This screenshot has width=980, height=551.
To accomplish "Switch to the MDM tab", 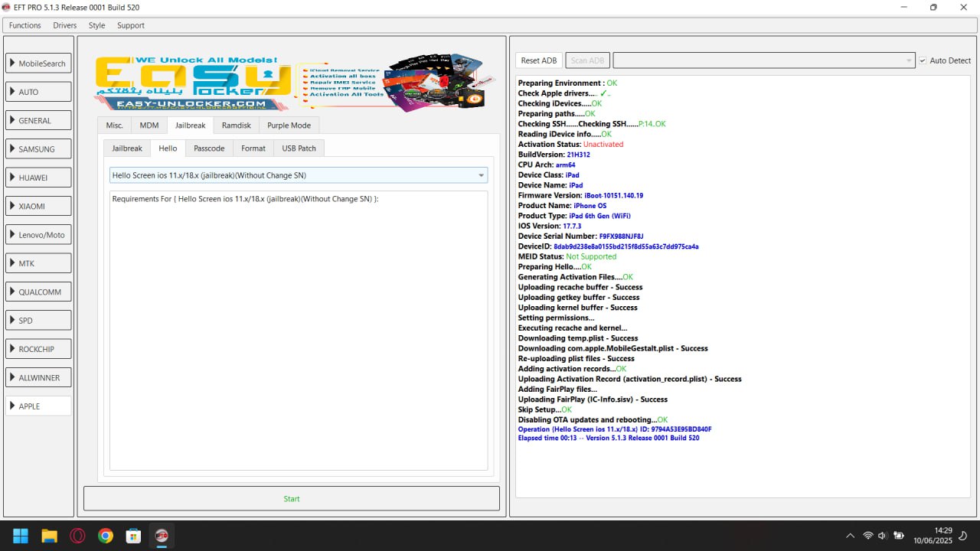I will click(x=149, y=126).
